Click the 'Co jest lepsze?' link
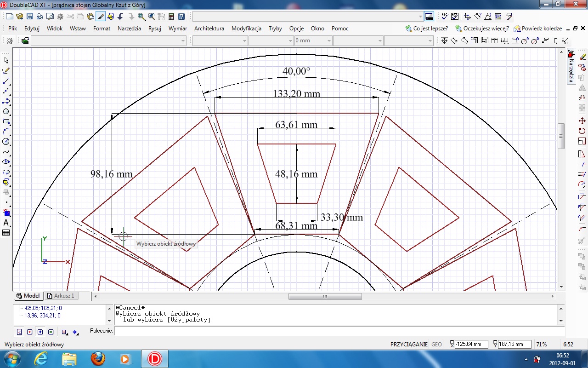The image size is (588, 368). pos(427,29)
